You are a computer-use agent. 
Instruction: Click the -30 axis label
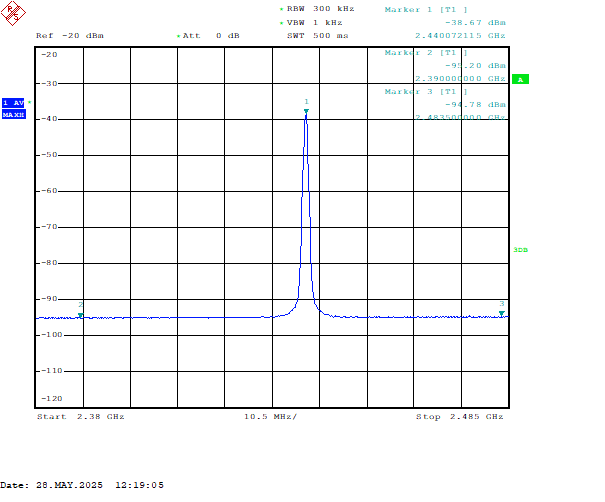pyautogui.click(x=49, y=84)
